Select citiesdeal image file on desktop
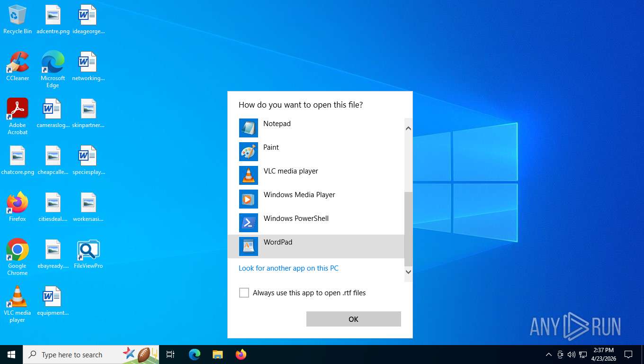644x364 pixels. coord(53,207)
